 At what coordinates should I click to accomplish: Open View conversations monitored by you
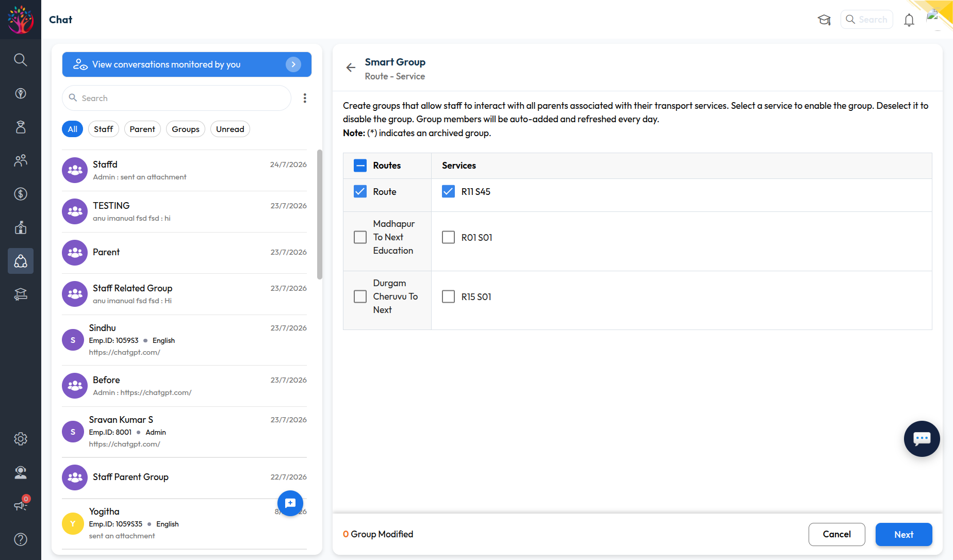point(187,64)
